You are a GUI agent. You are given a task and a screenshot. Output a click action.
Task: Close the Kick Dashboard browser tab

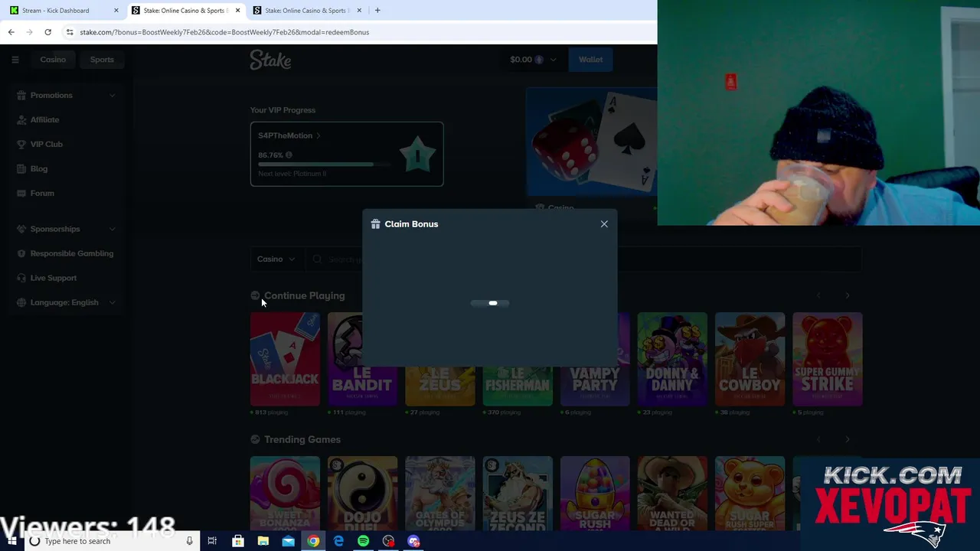[116, 11]
